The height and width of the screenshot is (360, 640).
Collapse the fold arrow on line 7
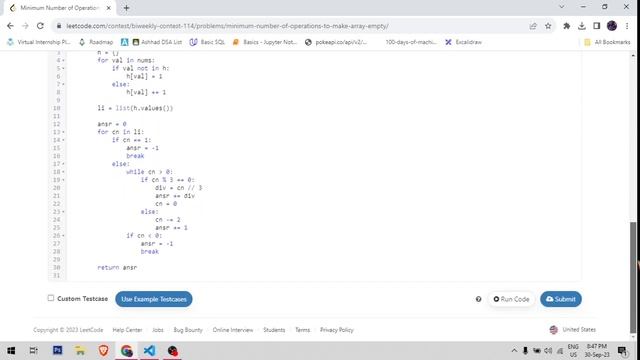tap(63, 84)
